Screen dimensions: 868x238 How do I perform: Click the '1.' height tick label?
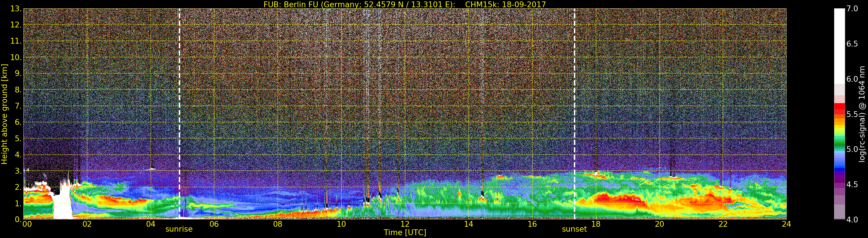(18, 203)
